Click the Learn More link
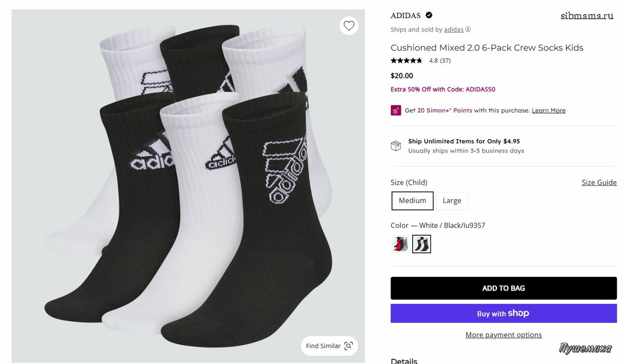 pyautogui.click(x=548, y=111)
